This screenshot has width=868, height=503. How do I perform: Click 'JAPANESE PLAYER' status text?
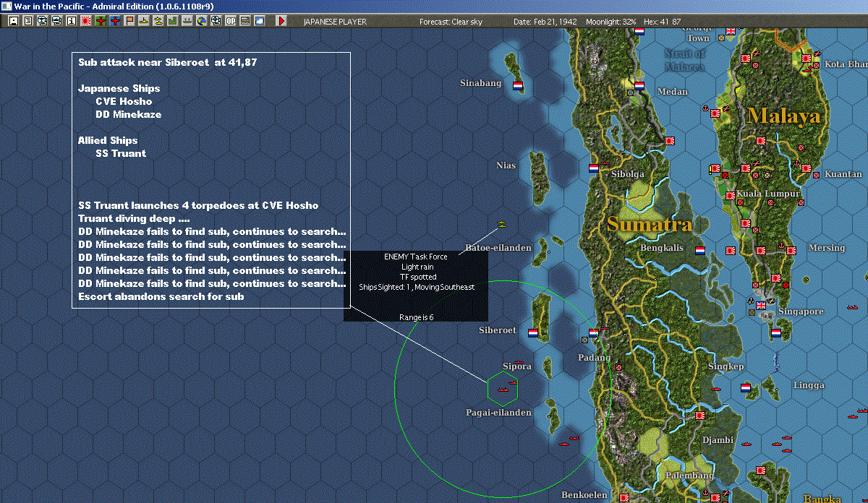(335, 22)
